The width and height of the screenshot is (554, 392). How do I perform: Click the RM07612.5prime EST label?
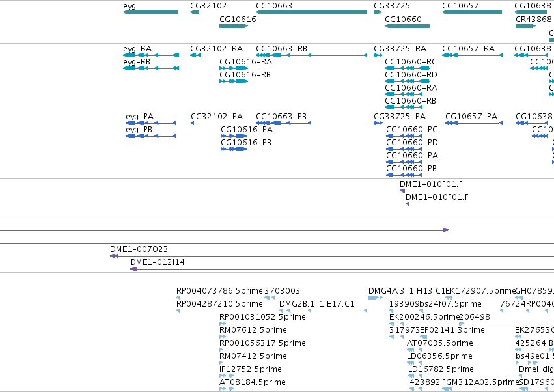tap(253, 330)
